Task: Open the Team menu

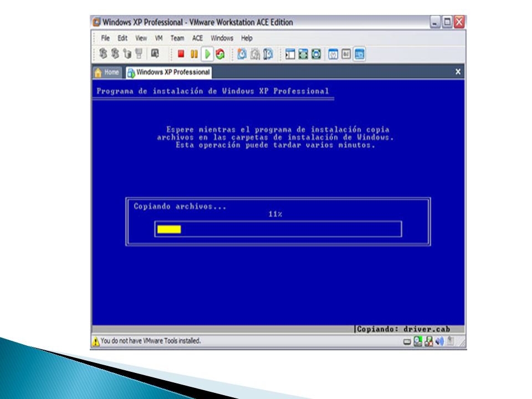Action: click(x=177, y=38)
